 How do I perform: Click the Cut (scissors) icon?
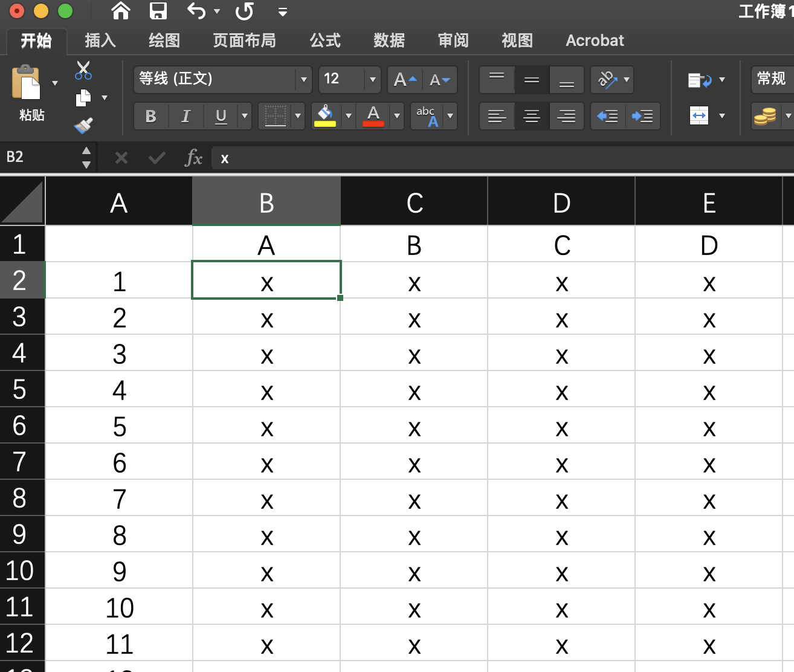click(83, 71)
